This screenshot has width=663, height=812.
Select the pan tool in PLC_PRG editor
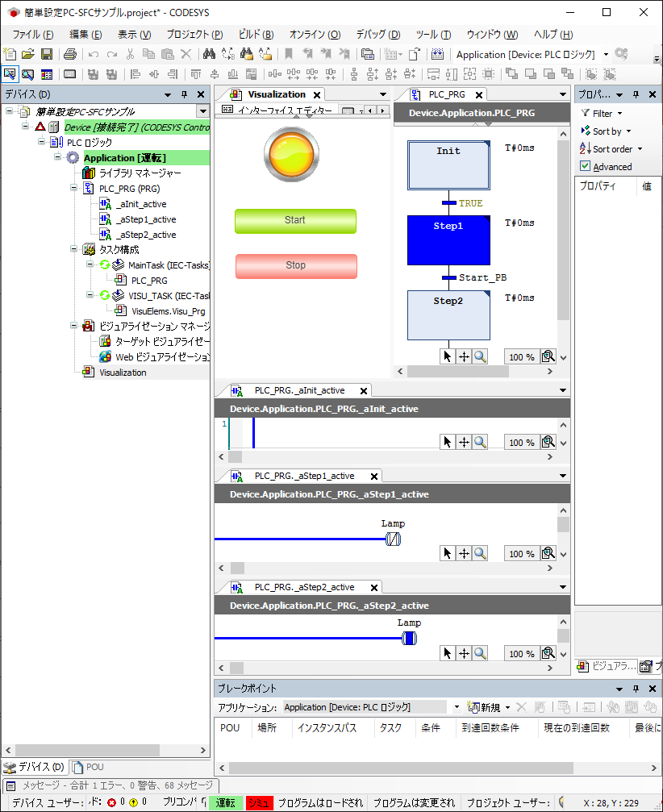tap(464, 356)
